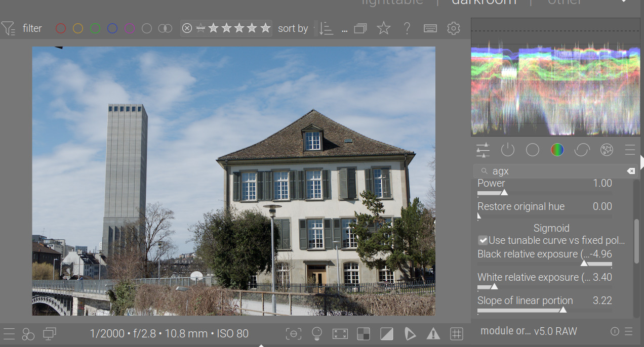
Task: Toggle color assessment light bulb
Action: [x=317, y=333]
